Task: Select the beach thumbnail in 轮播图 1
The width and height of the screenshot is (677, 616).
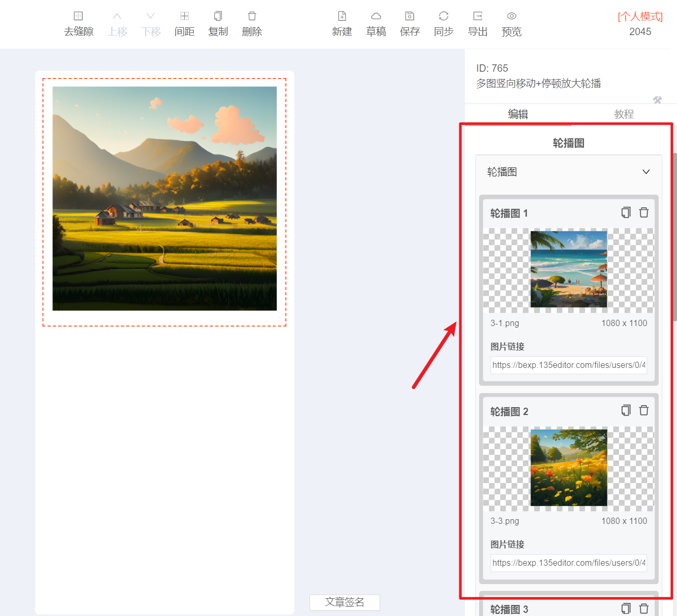Action: point(569,269)
